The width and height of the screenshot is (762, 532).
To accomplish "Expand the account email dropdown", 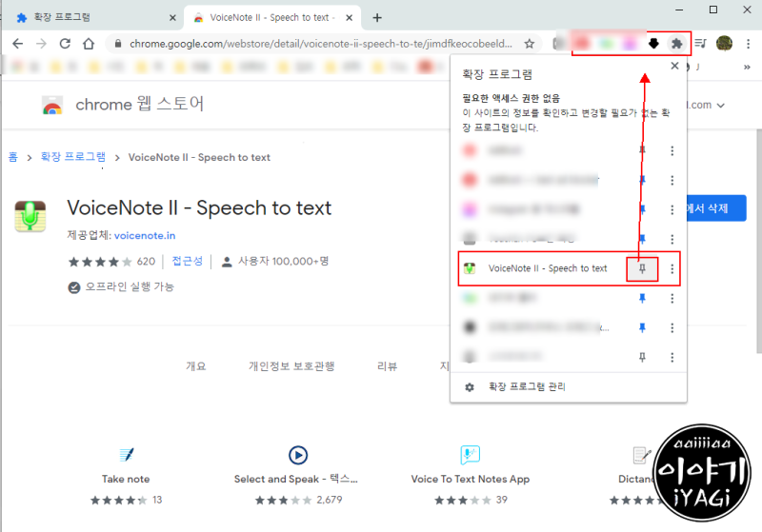I will click(721, 106).
